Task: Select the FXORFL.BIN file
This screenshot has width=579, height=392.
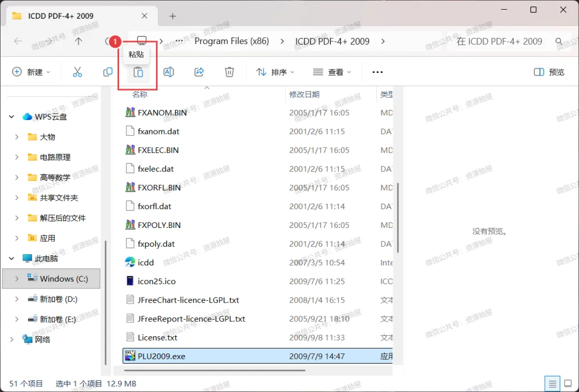Action: (x=153, y=187)
